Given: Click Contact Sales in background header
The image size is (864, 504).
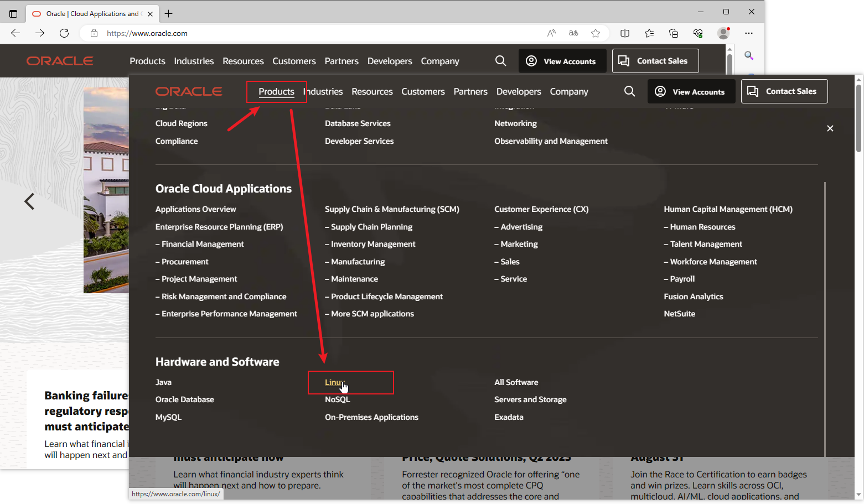Looking at the screenshot, I should point(655,61).
